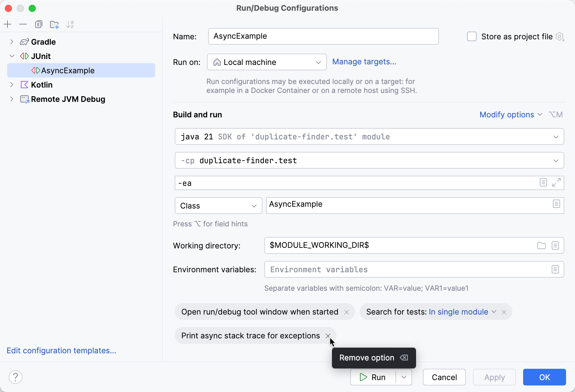This screenshot has height=392, width=575.
Task: Expand the VM options editor field
Action: (556, 183)
